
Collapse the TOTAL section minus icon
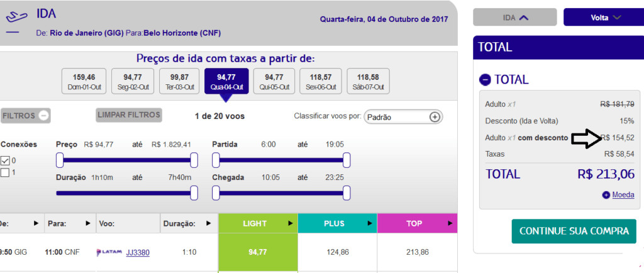coord(485,80)
